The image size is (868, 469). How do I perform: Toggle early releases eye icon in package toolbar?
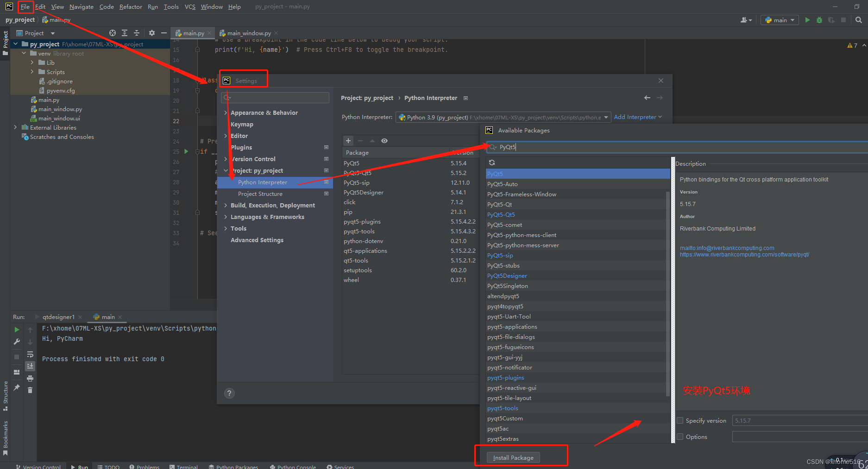(384, 141)
